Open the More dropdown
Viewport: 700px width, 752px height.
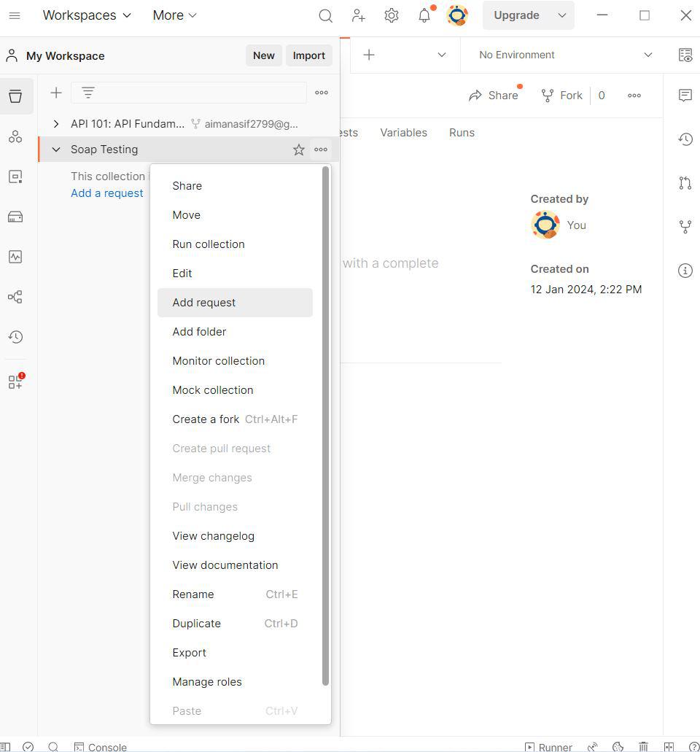(x=175, y=15)
